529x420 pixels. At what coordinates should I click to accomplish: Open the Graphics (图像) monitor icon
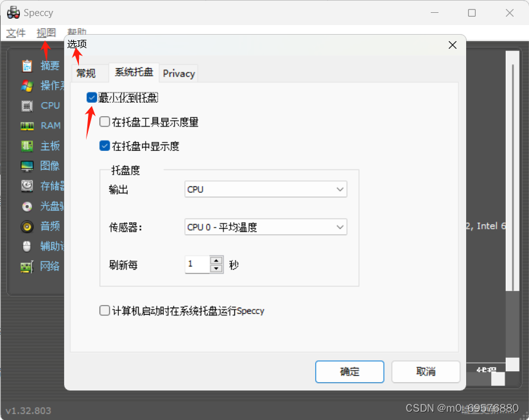click(27, 166)
